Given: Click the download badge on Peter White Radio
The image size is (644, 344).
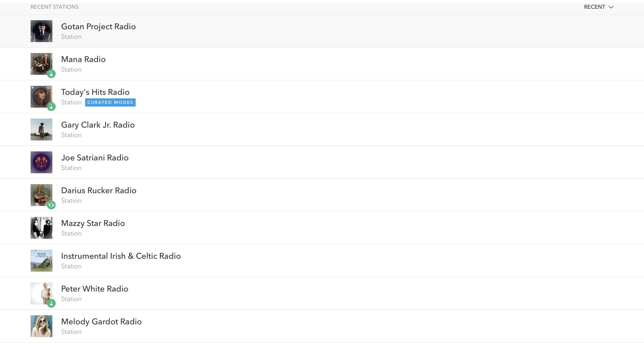Looking at the screenshot, I should 51,303.
